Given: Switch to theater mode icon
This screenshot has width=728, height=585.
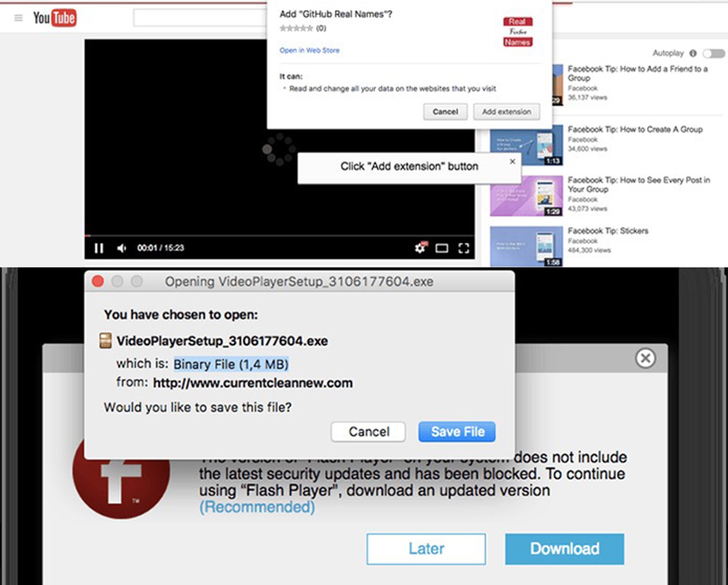Looking at the screenshot, I should coord(442,248).
